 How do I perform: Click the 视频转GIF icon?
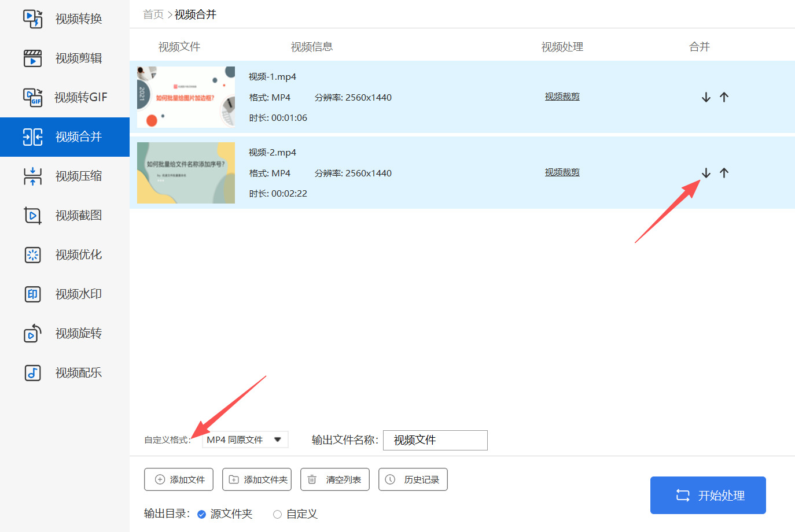click(x=32, y=97)
